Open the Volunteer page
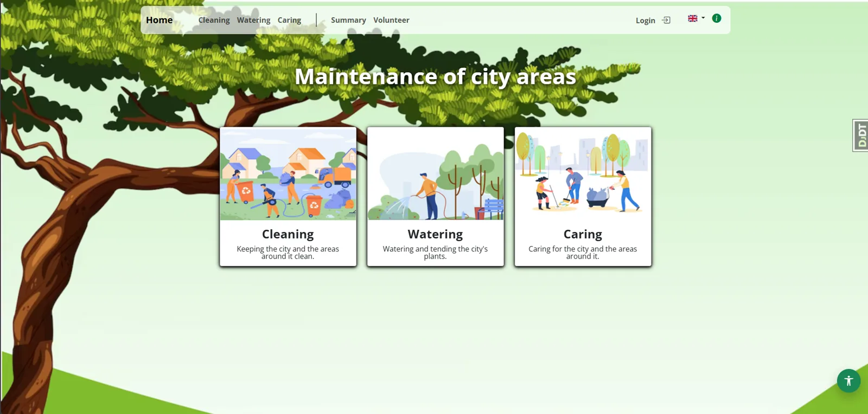 pos(391,20)
